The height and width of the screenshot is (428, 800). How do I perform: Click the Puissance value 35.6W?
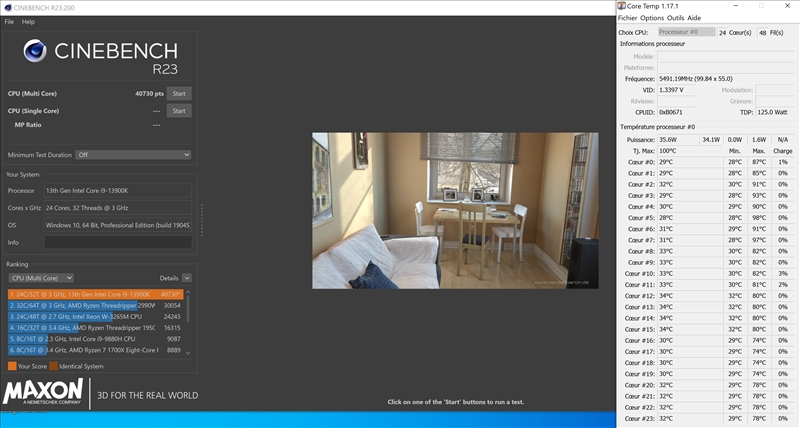point(678,140)
